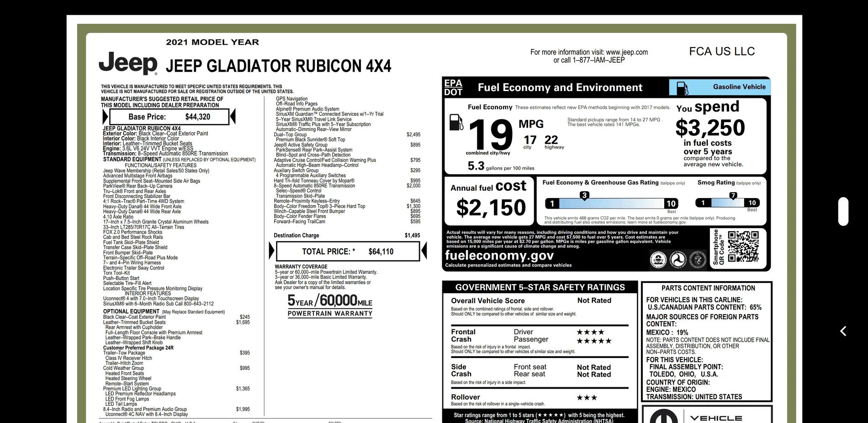Click the Winch-Capable Steel Front Bumper line
868x423 pixels.
click(x=347, y=211)
